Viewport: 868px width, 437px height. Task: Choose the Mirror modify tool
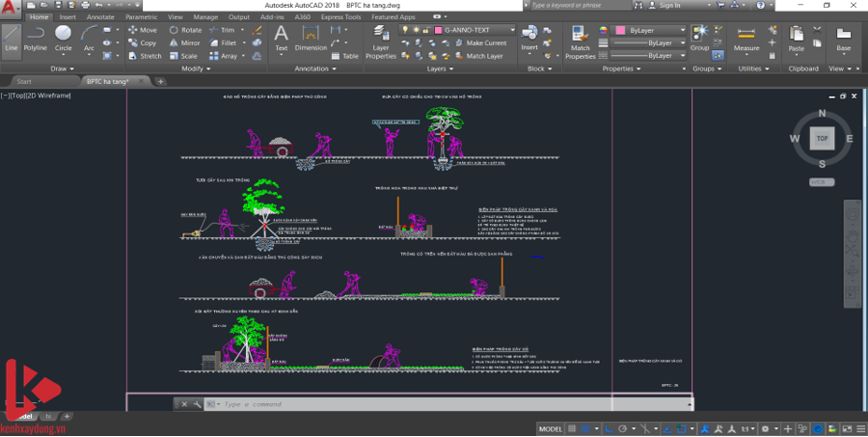click(184, 43)
